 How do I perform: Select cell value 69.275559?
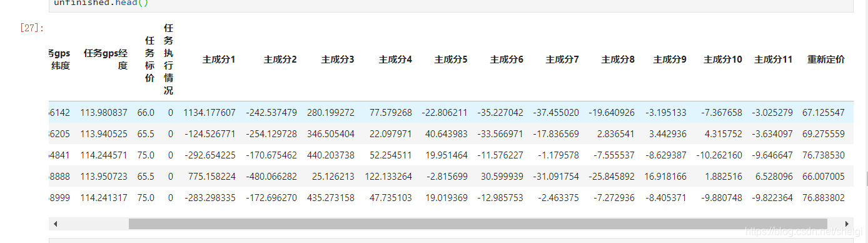[x=824, y=134]
